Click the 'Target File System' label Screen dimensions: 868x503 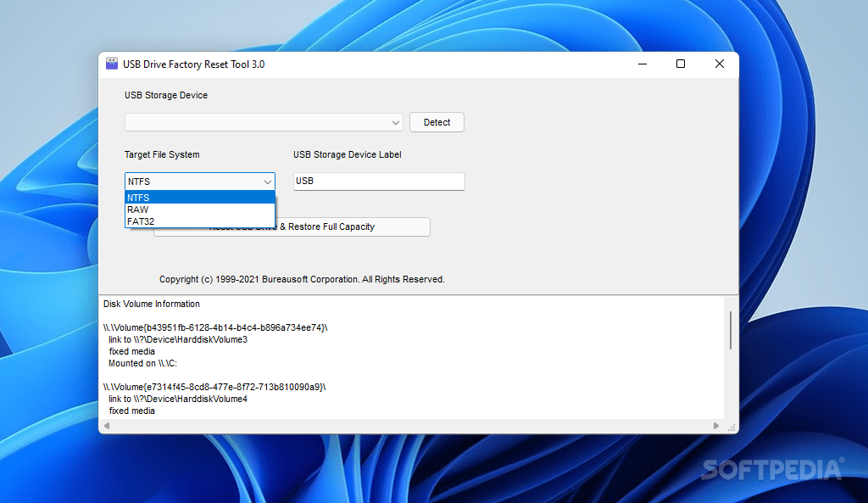click(x=162, y=154)
